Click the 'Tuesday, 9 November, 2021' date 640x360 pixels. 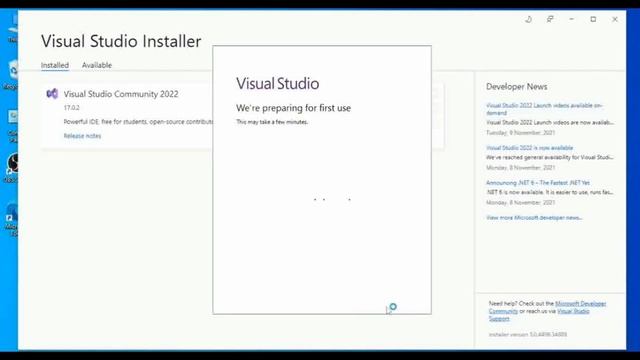click(520, 133)
